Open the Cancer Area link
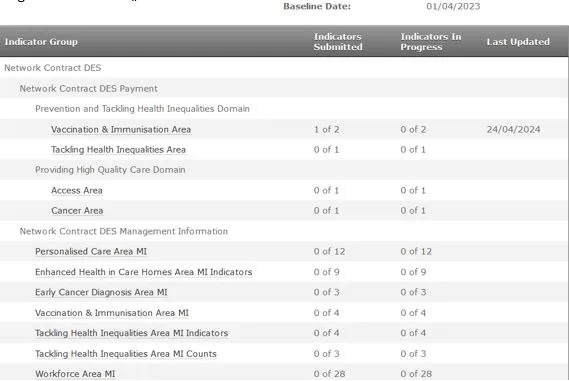 (x=77, y=211)
